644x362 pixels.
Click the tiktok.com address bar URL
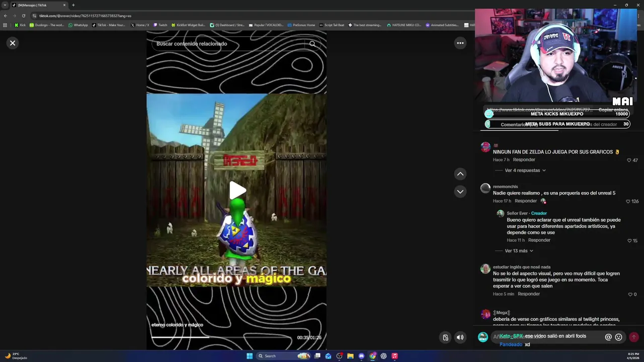[x=86, y=16]
